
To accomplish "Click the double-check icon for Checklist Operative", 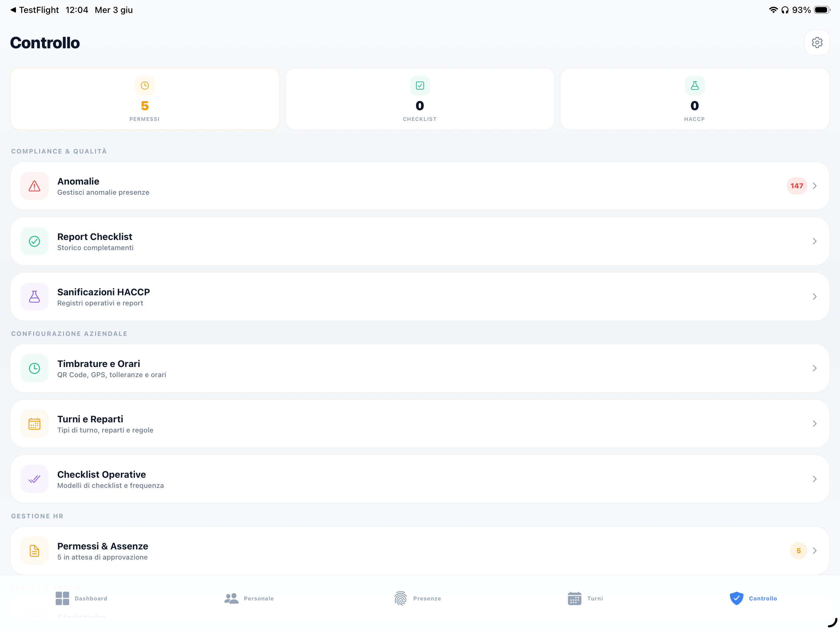I will (x=34, y=479).
